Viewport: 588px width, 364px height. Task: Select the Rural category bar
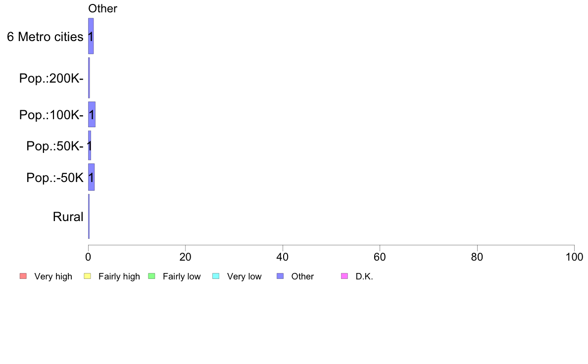click(89, 216)
